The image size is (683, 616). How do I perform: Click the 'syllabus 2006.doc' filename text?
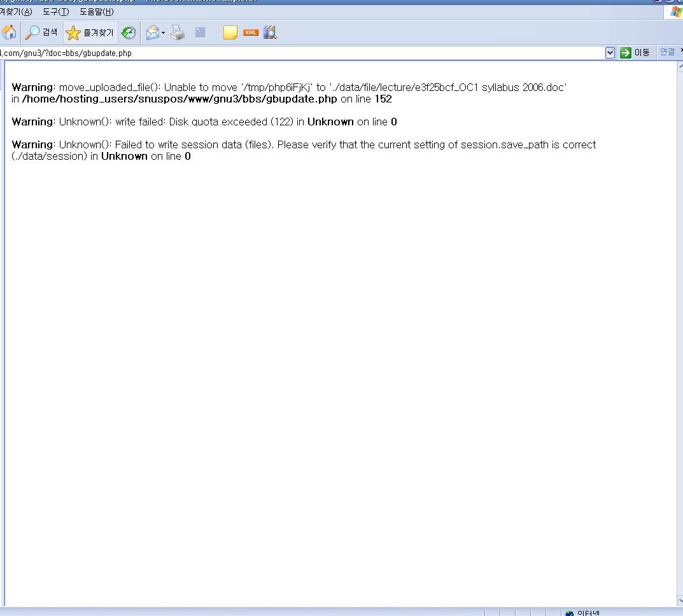point(524,88)
